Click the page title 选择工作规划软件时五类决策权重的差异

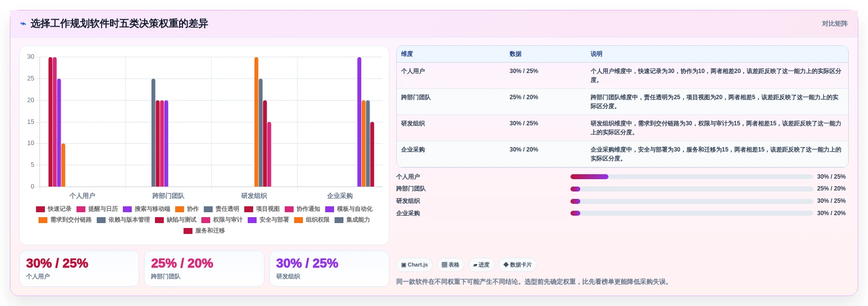point(119,24)
